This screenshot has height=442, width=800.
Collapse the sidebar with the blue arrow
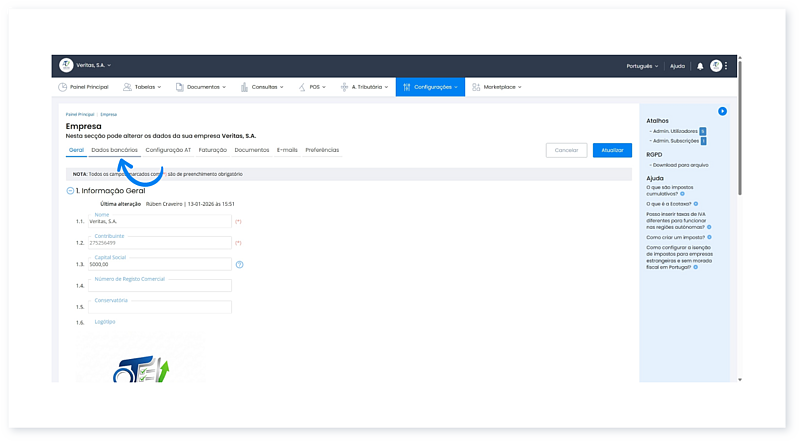(722, 111)
